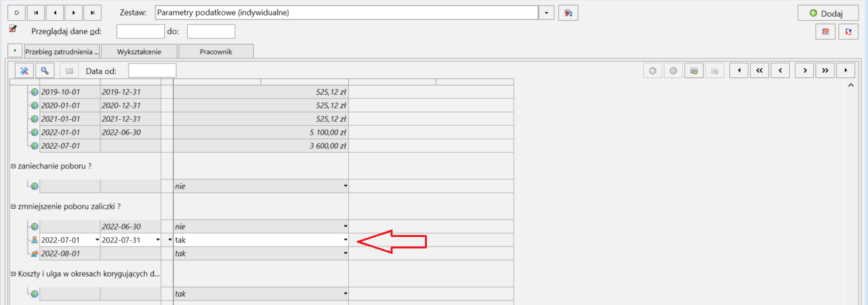Toggle the small checkbox icon beside Przeglądaj dane od
The width and height of the screenshot is (868, 305).
coord(13,29)
